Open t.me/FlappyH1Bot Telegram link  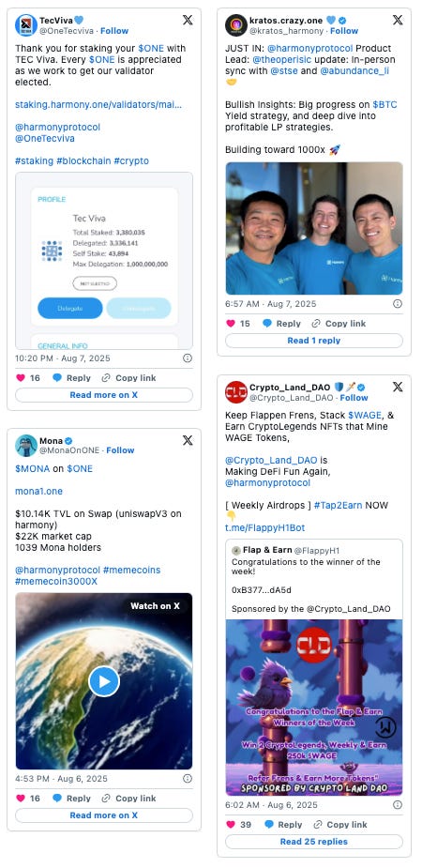click(265, 527)
